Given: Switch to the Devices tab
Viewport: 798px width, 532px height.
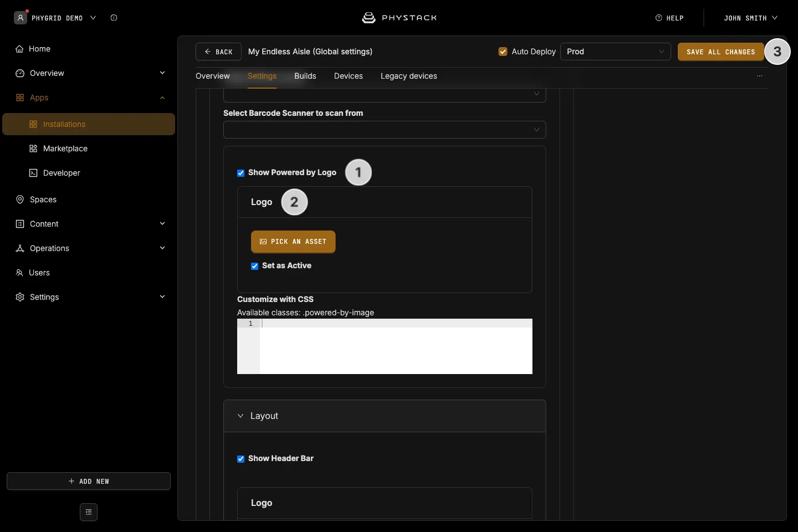Looking at the screenshot, I should click(349, 76).
